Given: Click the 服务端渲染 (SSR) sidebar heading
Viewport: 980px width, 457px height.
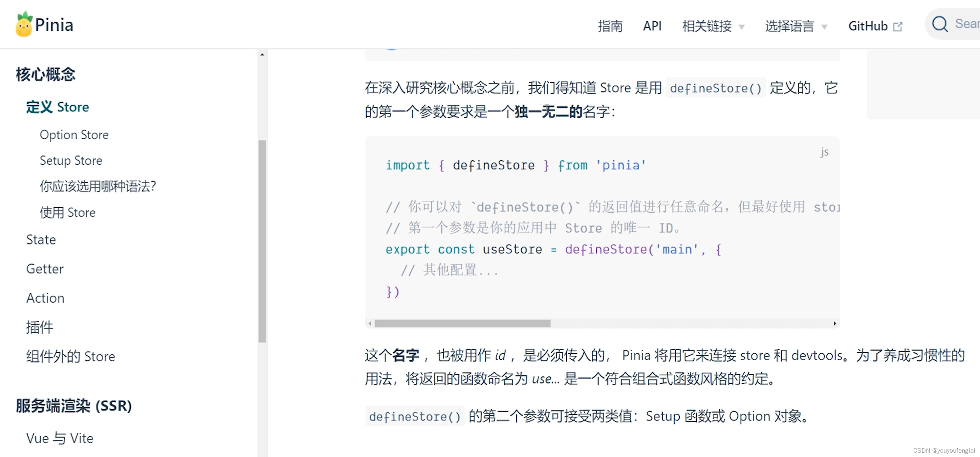Looking at the screenshot, I should (x=74, y=406).
